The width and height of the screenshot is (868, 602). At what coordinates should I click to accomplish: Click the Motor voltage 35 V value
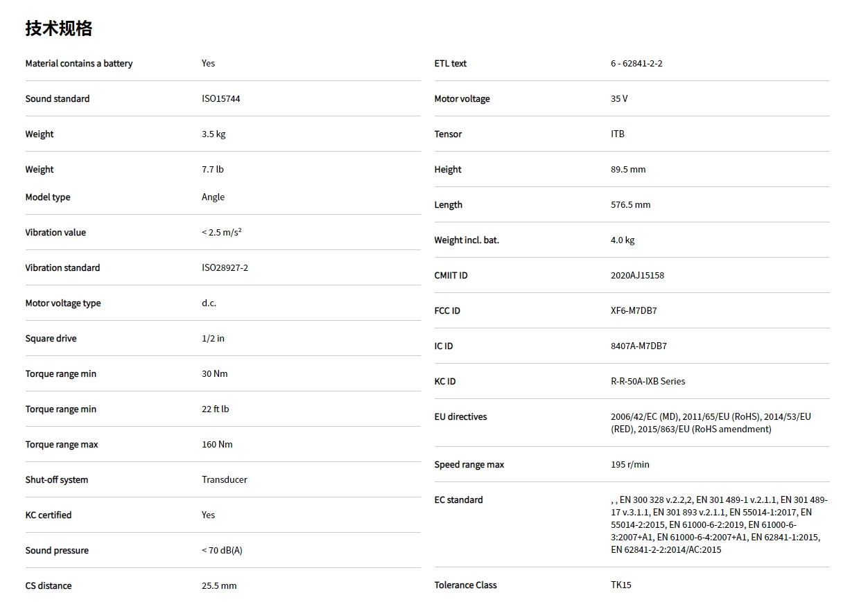[x=619, y=99]
